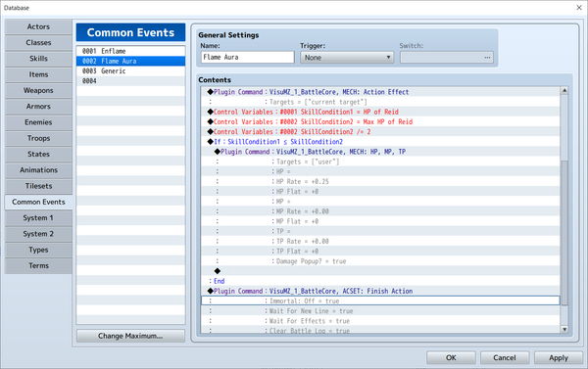Viewport: 588px width, 369px height.
Task: Click the Cancel button
Action: click(x=505, y=358)
